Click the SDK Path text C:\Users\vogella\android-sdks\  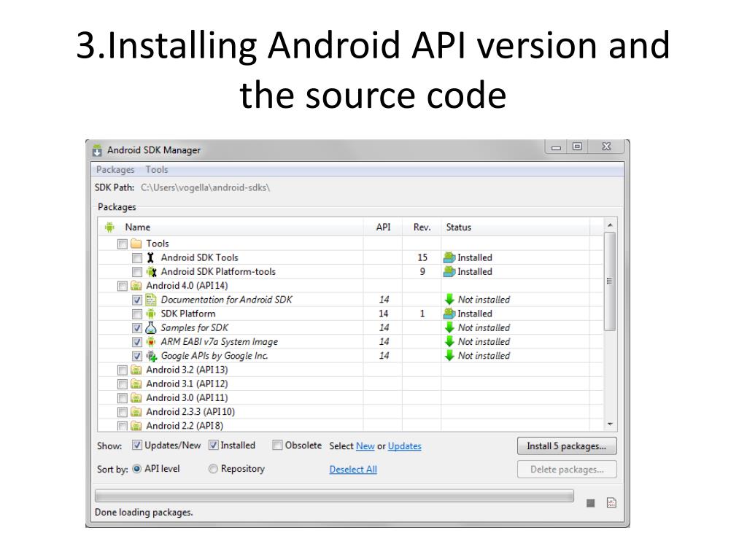pyautogui.click(x=205, y=187)
